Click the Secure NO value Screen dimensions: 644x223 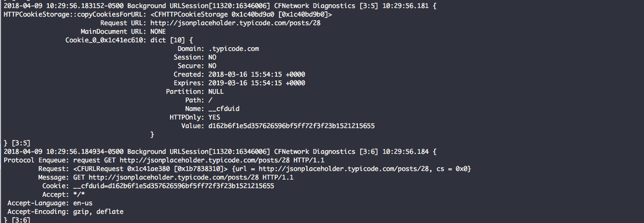(213, 66)
